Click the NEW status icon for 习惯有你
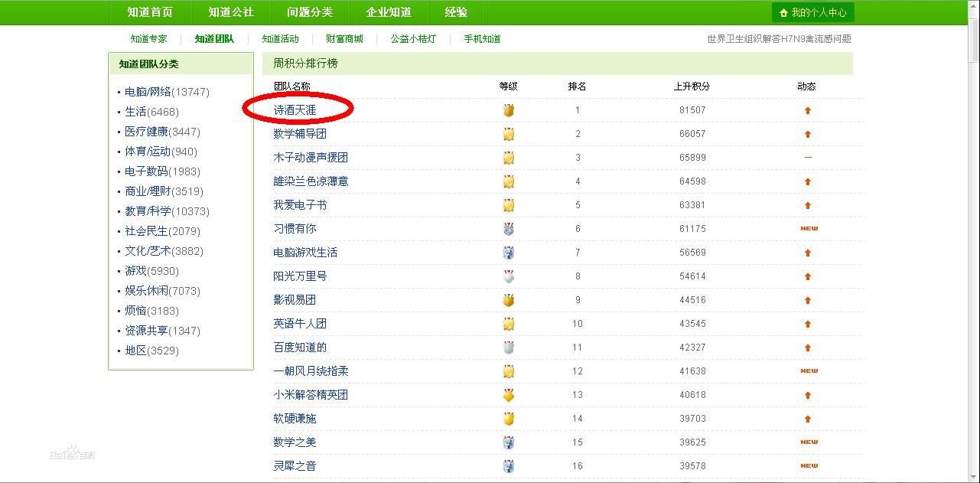The height and width of the screenshot is (483, 980). (809, 229)
